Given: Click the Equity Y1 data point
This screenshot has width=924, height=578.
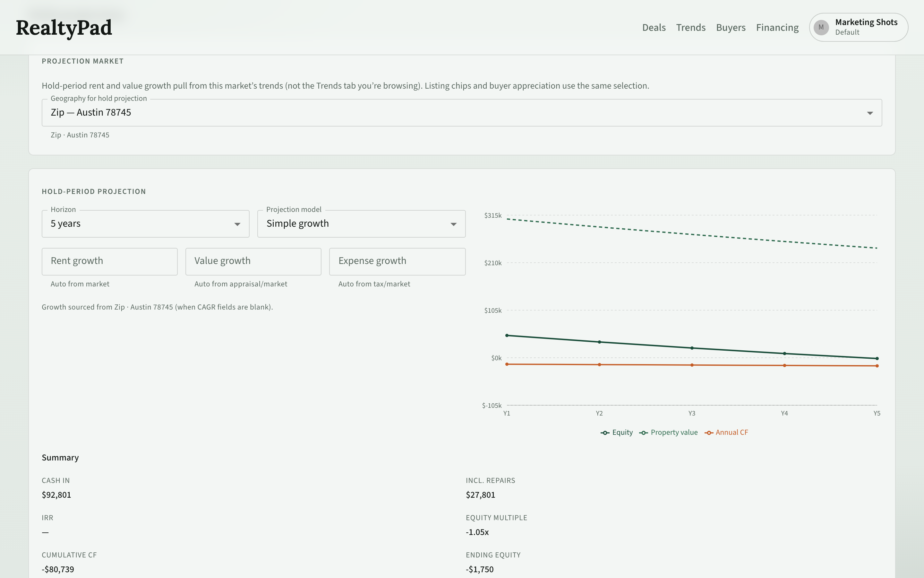Looking at the screenshot, I should tap(507, 336).
